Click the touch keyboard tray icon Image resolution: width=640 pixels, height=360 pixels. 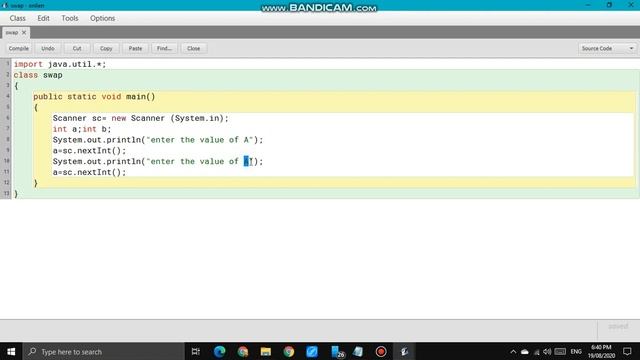[560, 351]
